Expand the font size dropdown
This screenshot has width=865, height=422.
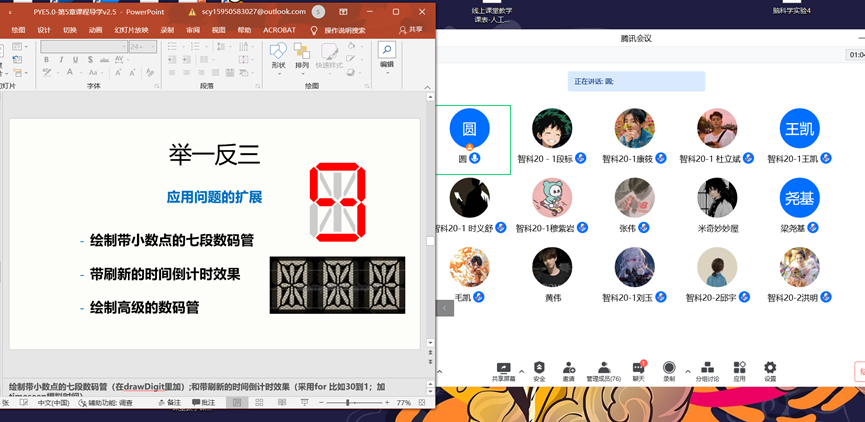point(153,46)
